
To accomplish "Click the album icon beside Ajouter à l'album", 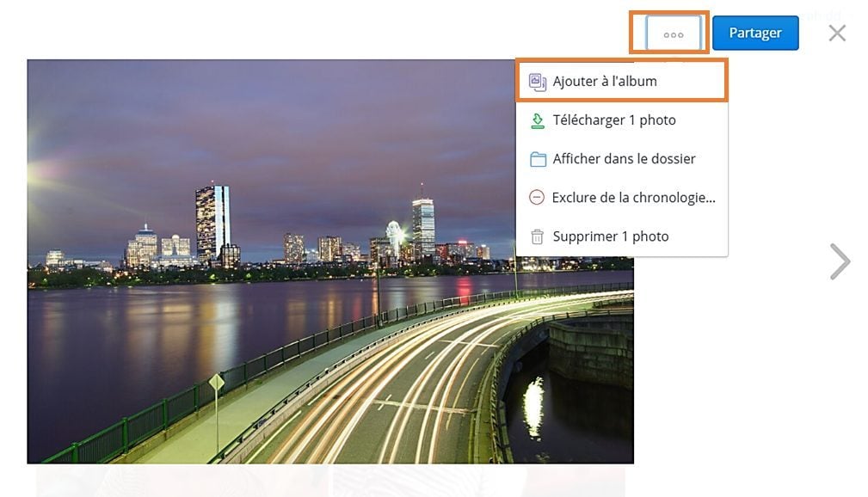I will pos(538,82).
